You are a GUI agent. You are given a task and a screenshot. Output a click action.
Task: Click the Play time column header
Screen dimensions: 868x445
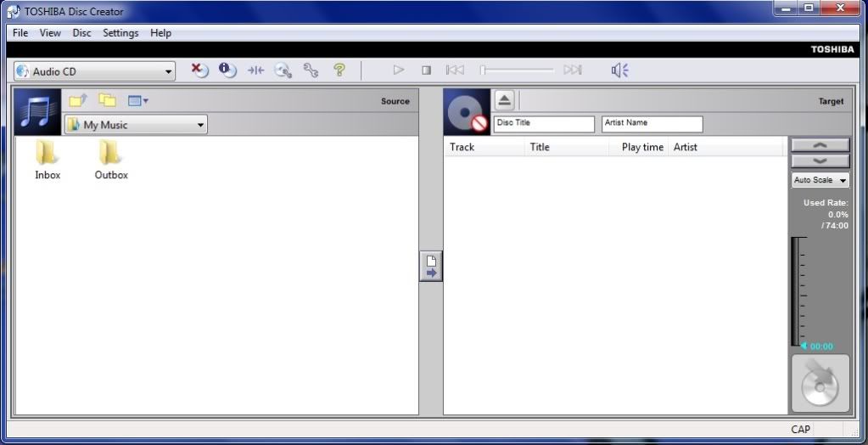tap(639, 147)
